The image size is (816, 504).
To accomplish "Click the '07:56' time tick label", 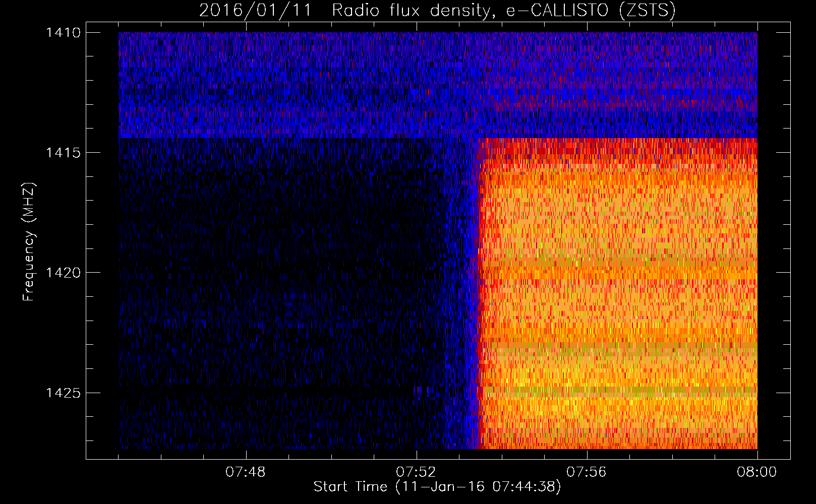I will (587, 472).
